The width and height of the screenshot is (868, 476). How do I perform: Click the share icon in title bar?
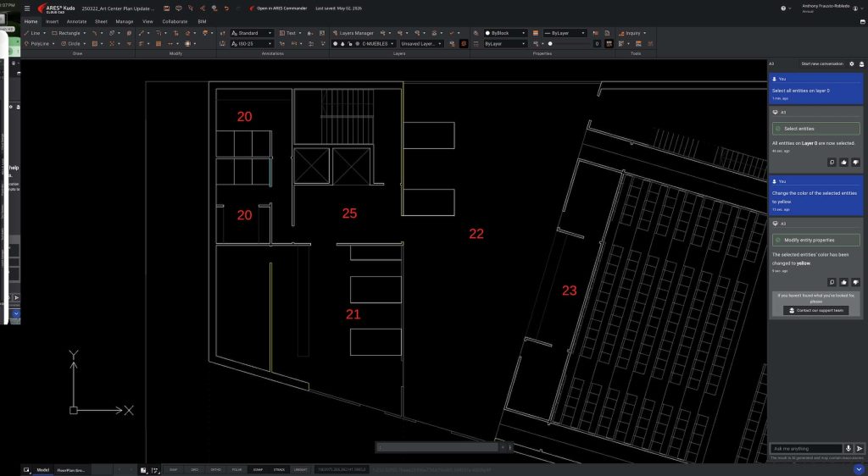point(202,8)
